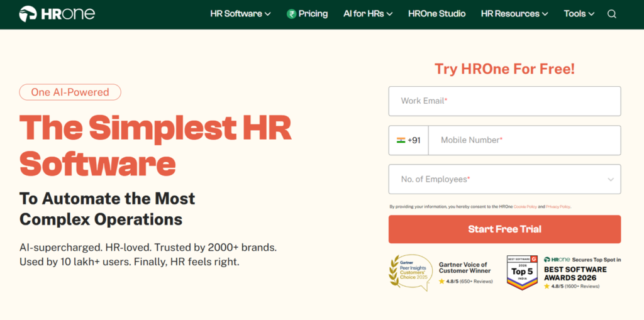Click the 4.8/5 (650+ Reviews) rating
This screenshot has width=644, height=320.
click(465, 282)
